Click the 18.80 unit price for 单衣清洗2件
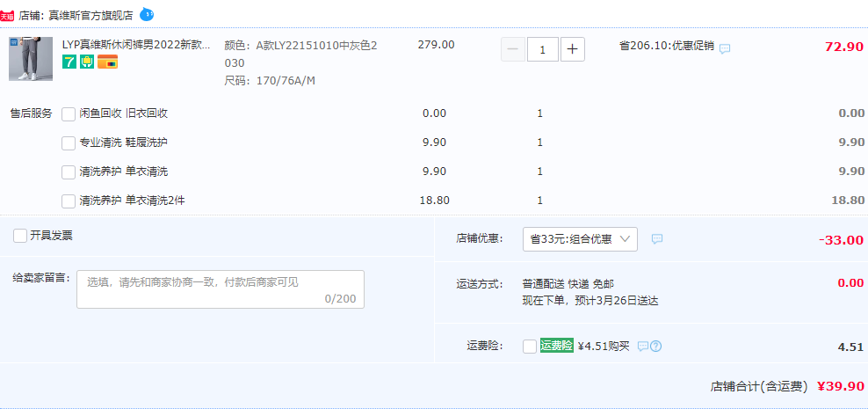The height and width of the screenshot is (409, 868). 435,200
